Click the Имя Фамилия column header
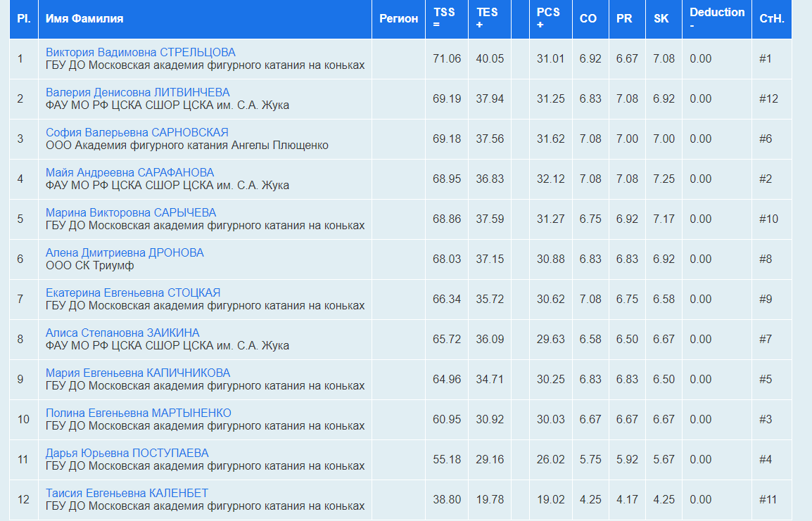The width and height of the screenshot is (812, 521). point(84,19)
